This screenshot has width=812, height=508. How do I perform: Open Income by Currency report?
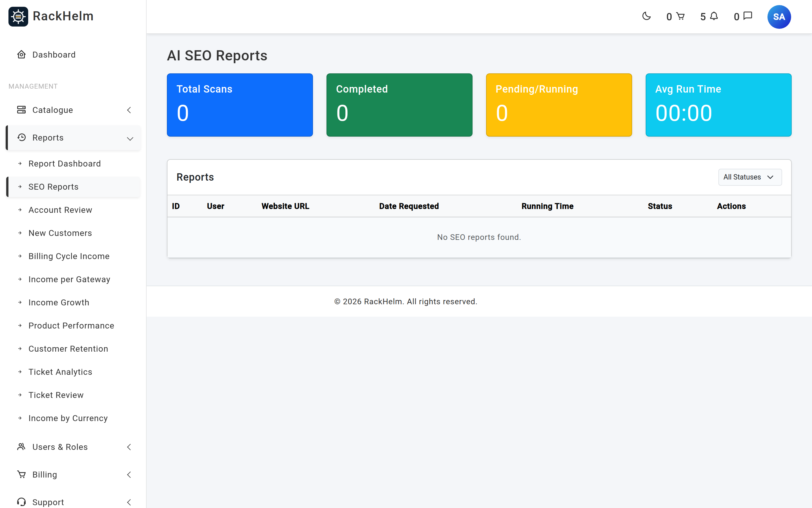tap(73, 418)
